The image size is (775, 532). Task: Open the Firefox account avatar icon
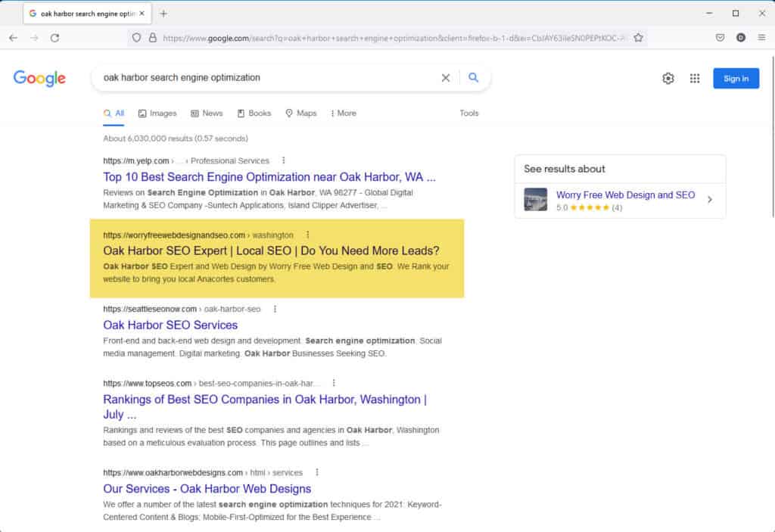[741, 38]
